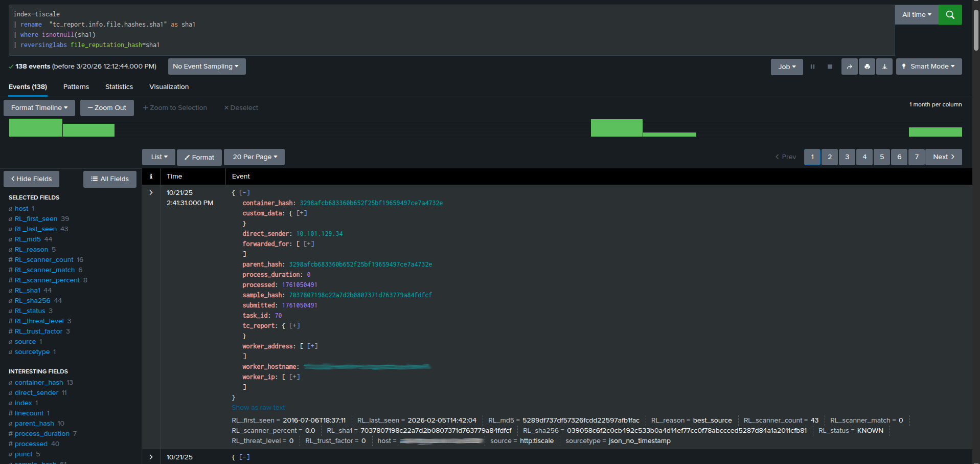Pause the running search job
This screenshot has height=464, width=980.
click(x=813, y=67)
